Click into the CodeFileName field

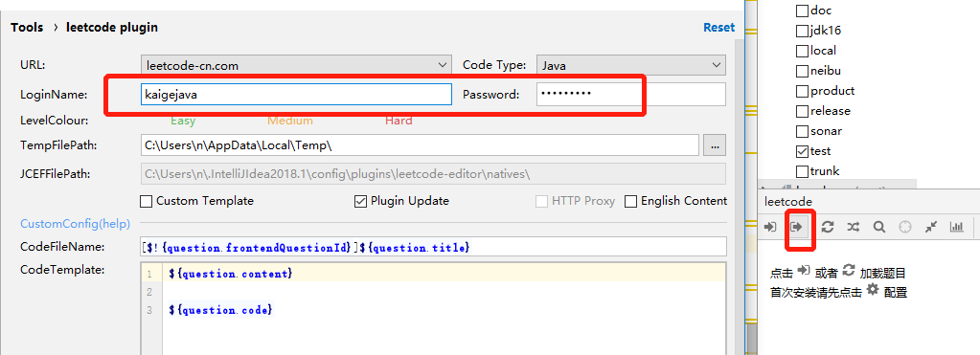pos(434,247)
